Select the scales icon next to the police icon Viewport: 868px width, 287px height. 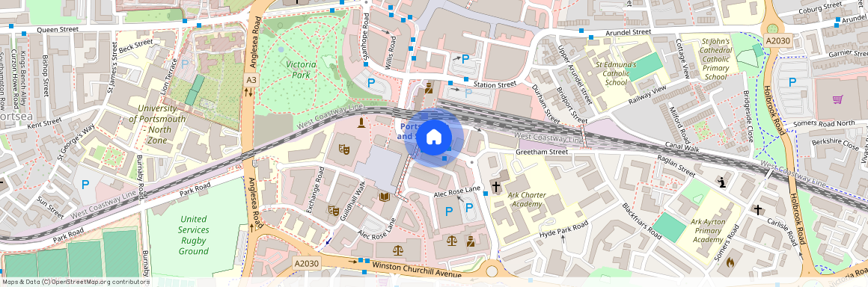pos(452,241)
